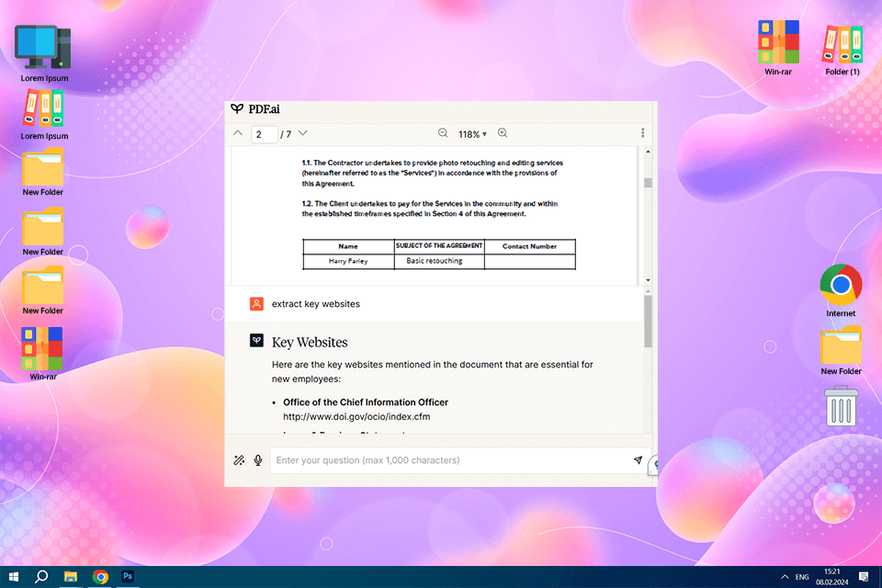Open the 118% zoom level dropdown
This screenshot has height=588, width=882.
tap(472, 134)
